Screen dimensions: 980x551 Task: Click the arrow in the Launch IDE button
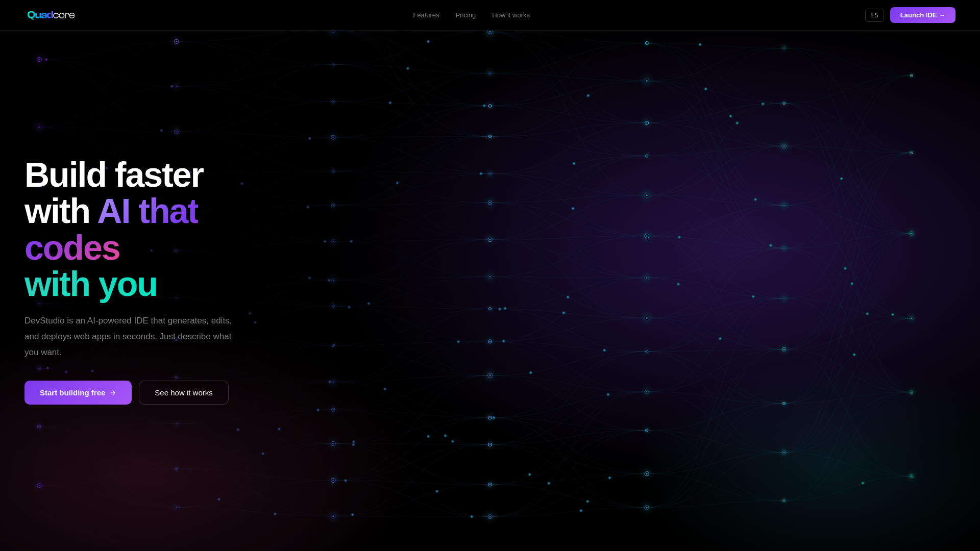coord(942,15)
